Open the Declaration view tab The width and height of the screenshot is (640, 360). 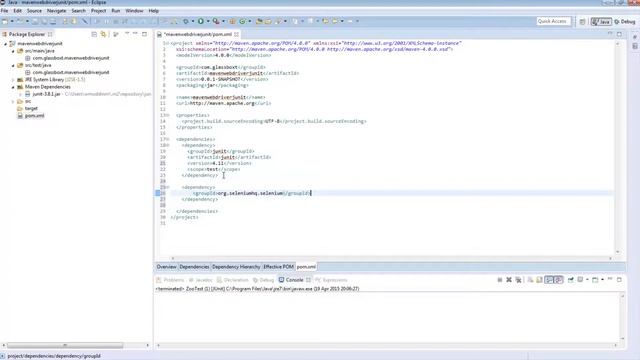coord(232,280)
